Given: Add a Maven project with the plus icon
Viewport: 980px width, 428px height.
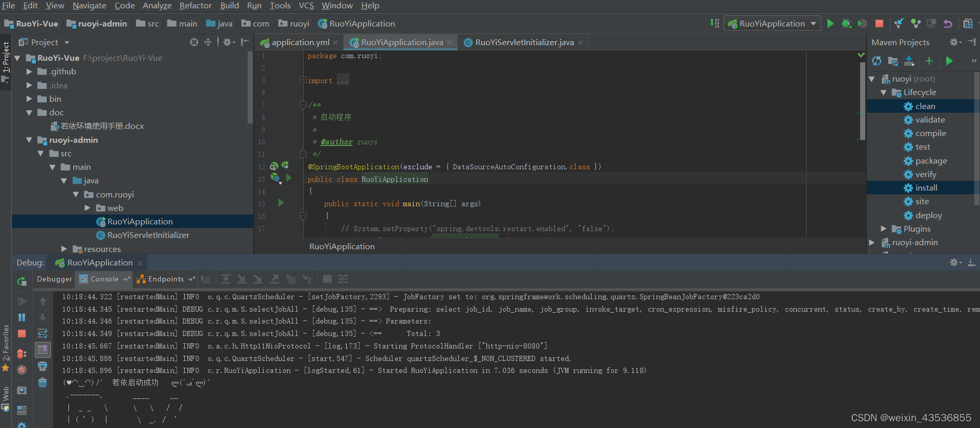Looking at the screenshot, I should coord(929,61).
